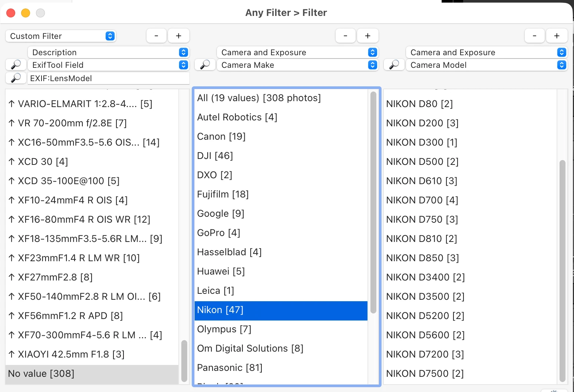Viewport: 574px width, 392px height.
Task: Select 'XF10-24mmF4 R OIS [4]' lens
Action: click(92, 200)
